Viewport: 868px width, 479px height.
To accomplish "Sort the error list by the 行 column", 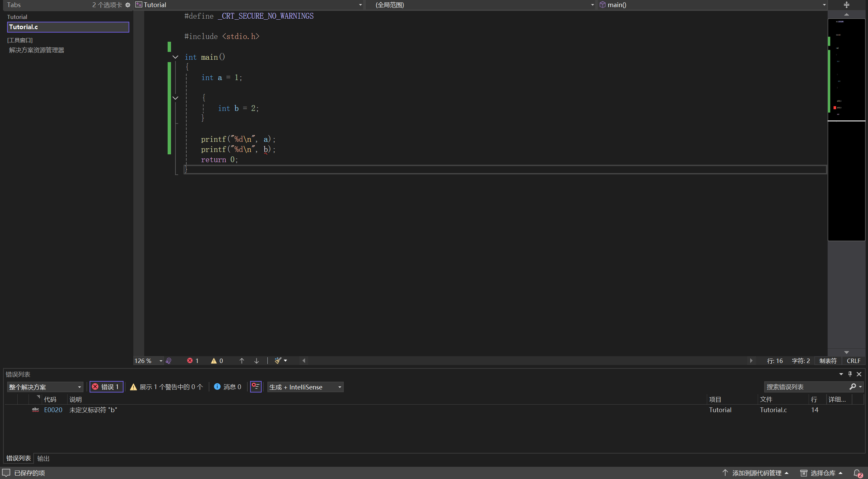I will [817, 400].
